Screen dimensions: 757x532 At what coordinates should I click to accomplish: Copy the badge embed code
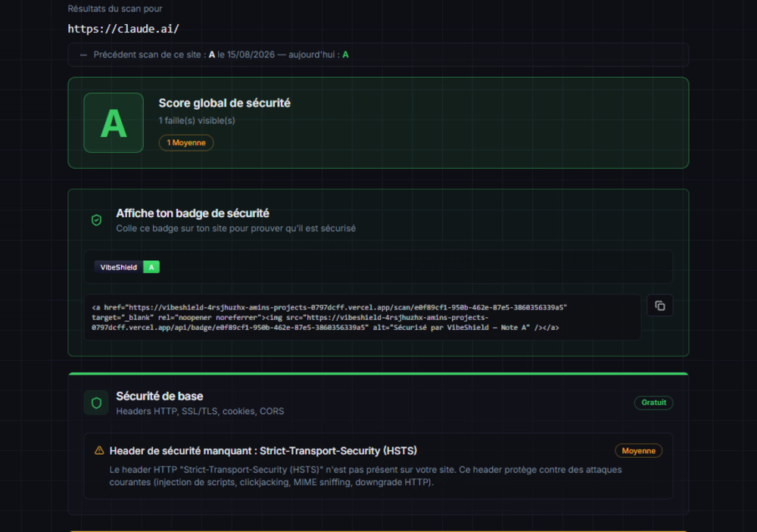[659, 306]
